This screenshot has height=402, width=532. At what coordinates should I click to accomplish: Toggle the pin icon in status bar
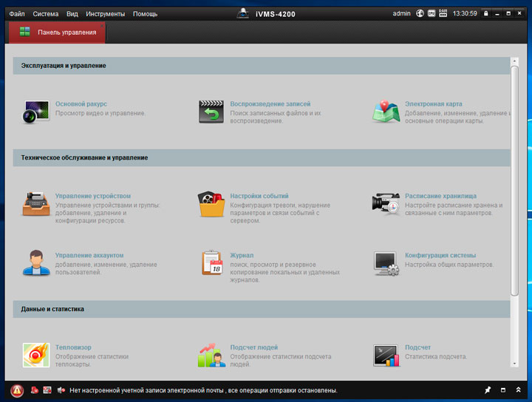point(487,389)
